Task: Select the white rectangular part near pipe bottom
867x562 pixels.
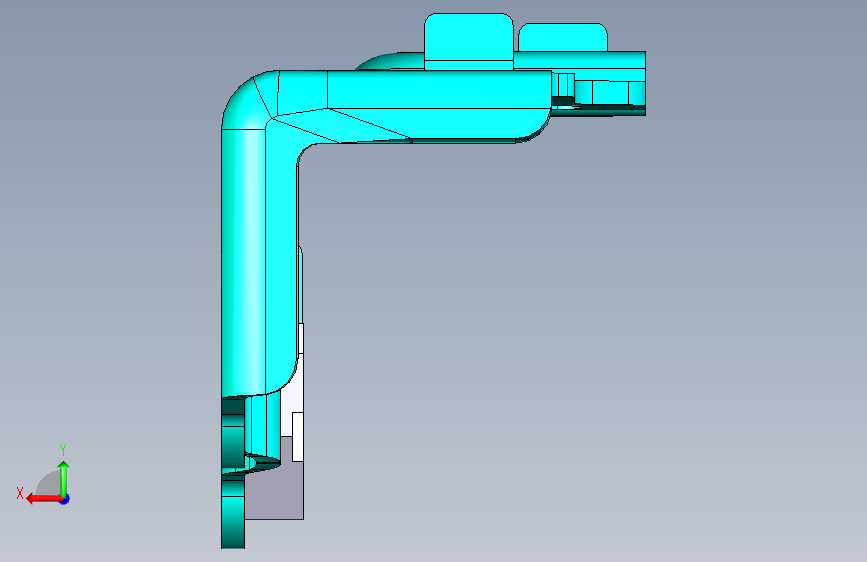Action: (x=297, y=436)
